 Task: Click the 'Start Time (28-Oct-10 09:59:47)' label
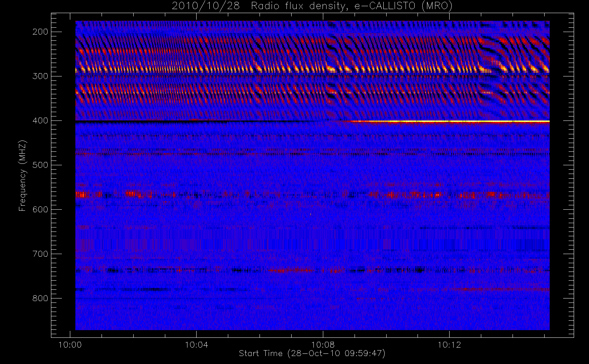pyautogui.click(x=312, y=353)
